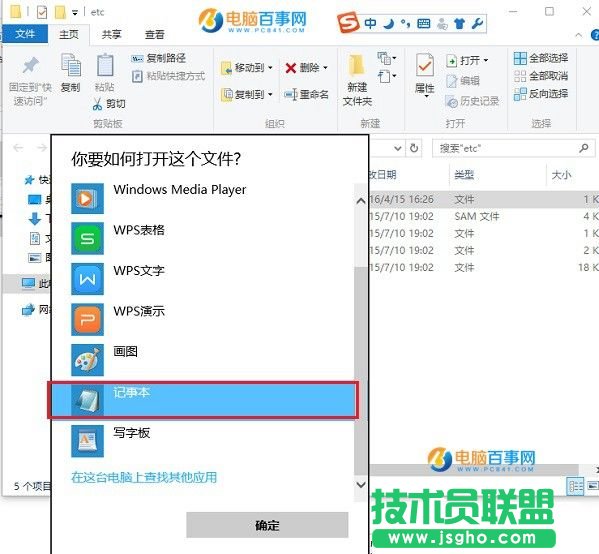Image resolution: width=599 pixels, height=554 pixels.
Task: Click the 复制 copy icon in the ribbon
Action: [x=71, y=65]
